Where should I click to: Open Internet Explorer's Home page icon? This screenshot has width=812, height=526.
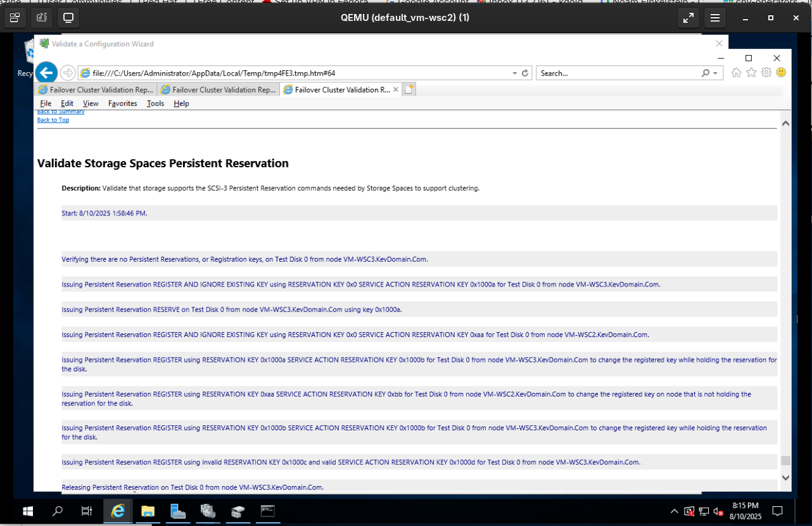coord(736,73)
